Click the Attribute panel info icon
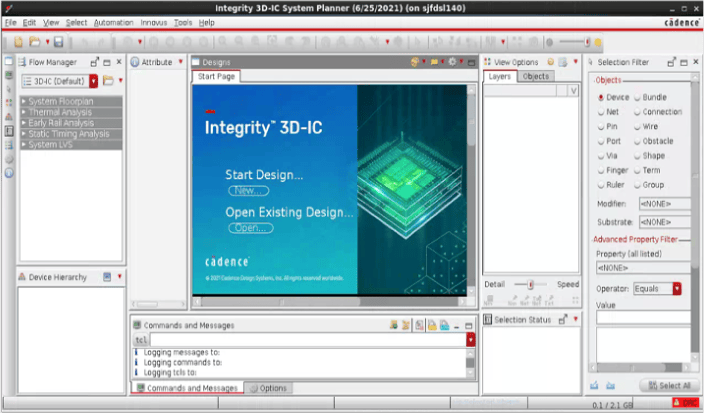 (135, 62)
